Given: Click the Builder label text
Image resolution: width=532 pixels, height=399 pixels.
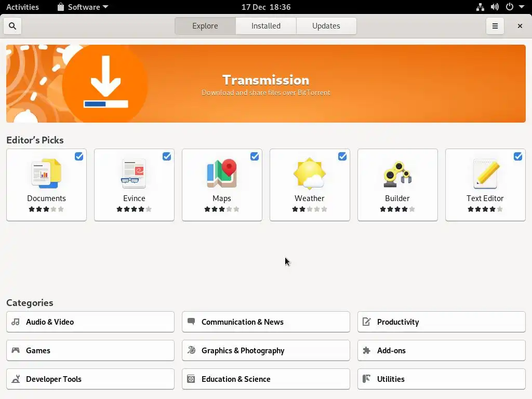Looking at the screenshot, I should (x=397, y=198).
